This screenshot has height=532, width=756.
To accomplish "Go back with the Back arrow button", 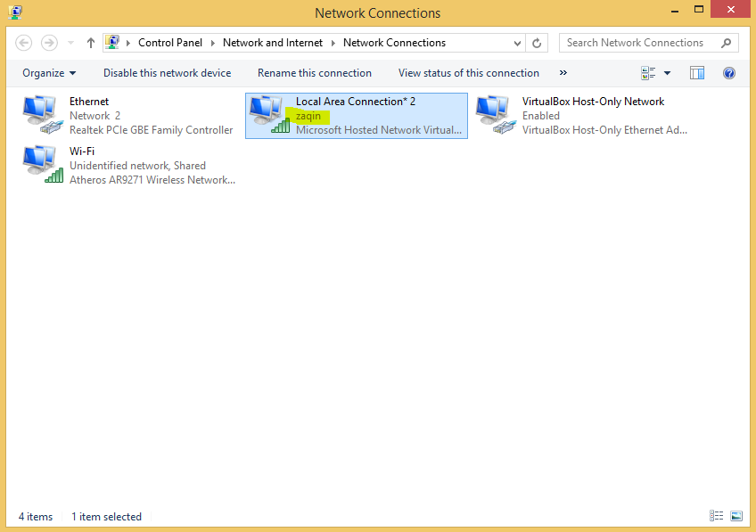I will click(x=23, y=43).
